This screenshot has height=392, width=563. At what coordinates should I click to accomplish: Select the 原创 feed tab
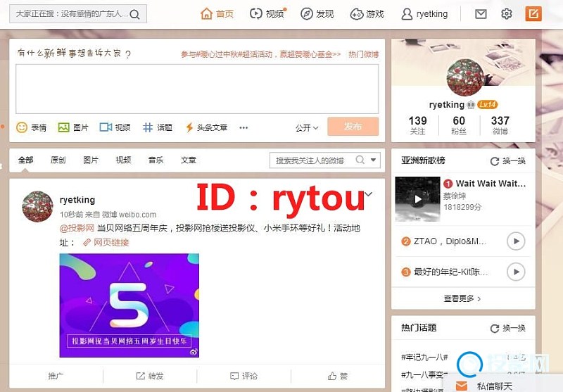click(x=58, y=160)
